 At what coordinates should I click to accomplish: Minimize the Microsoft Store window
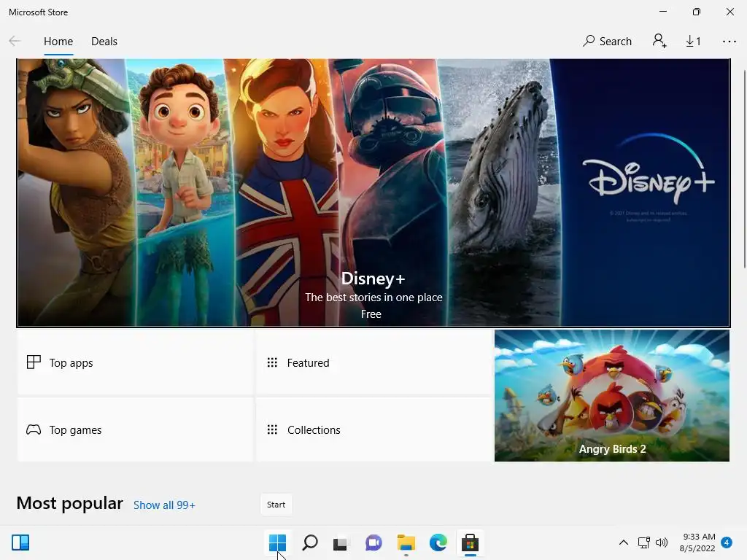pos(662,12)
